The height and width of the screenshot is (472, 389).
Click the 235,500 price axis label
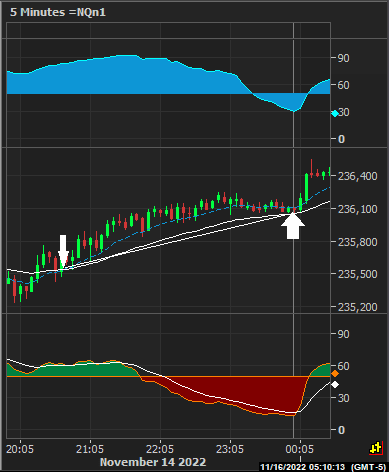pos(357,274)
